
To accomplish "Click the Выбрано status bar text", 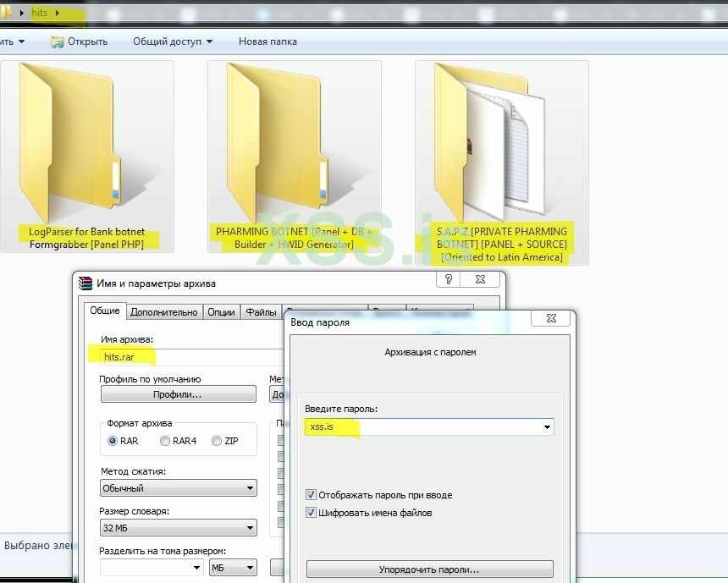I will pos(38,546).
